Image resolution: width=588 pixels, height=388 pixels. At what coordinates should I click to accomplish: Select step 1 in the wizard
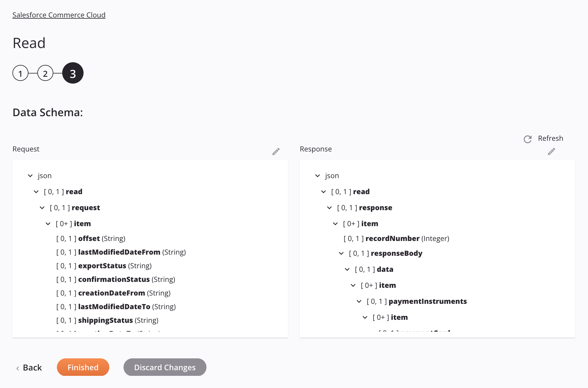coord(20,73)
